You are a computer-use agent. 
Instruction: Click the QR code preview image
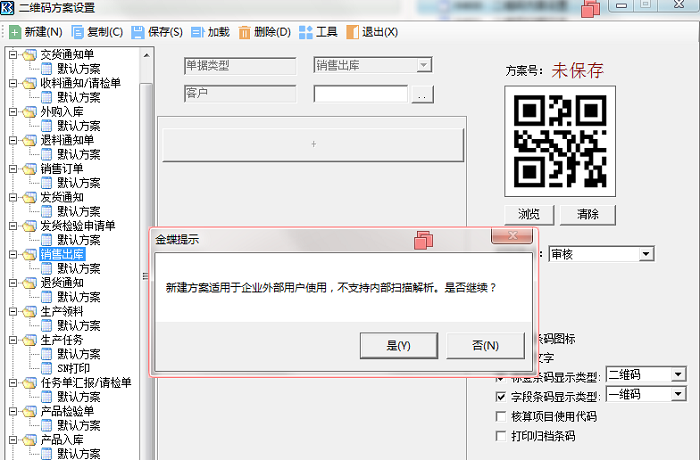pos(560,140)
